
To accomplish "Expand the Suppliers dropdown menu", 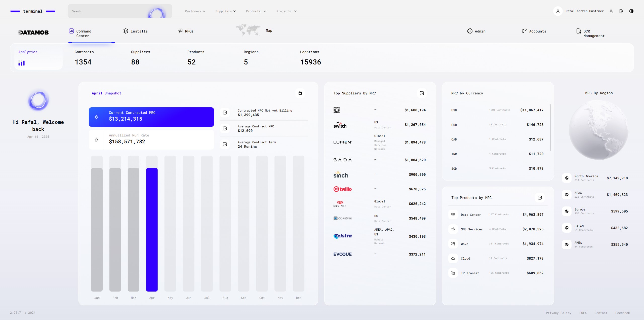I will click(x=225, y=11).
